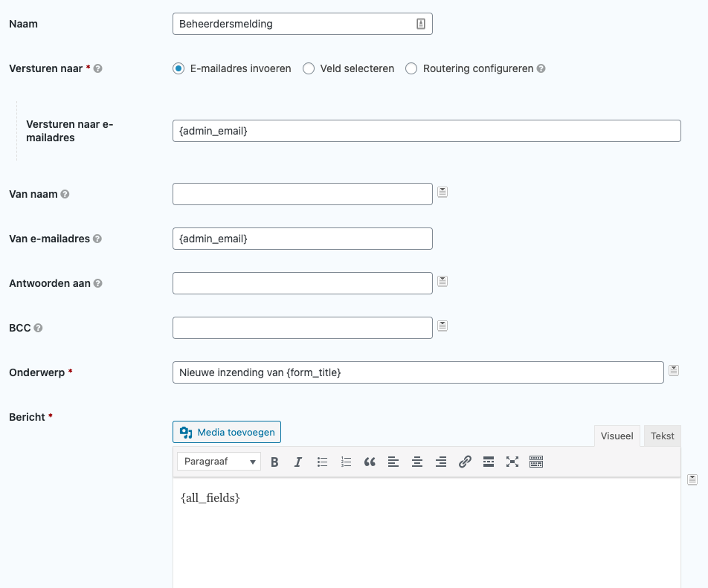This screenshot has width=708, height=588.
Task: Open merge tags for Antwoorden aan
Action: [442, 282]
